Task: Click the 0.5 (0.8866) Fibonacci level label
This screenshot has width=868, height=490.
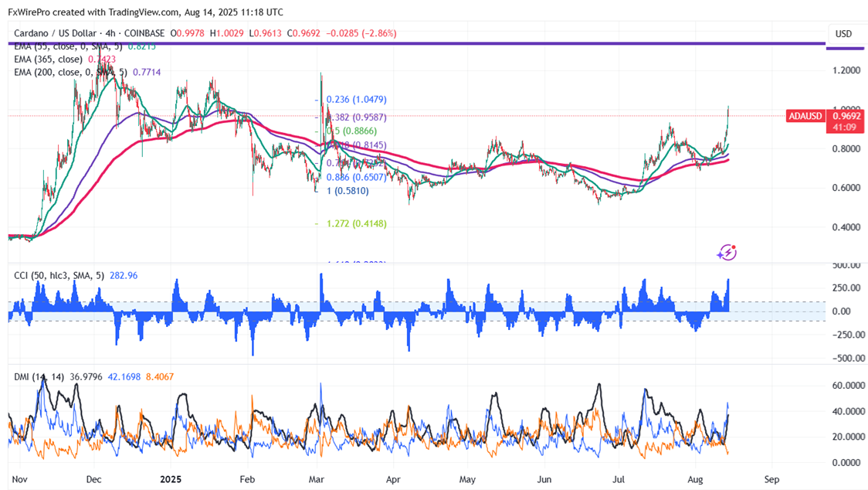Action: click(351, 131)
